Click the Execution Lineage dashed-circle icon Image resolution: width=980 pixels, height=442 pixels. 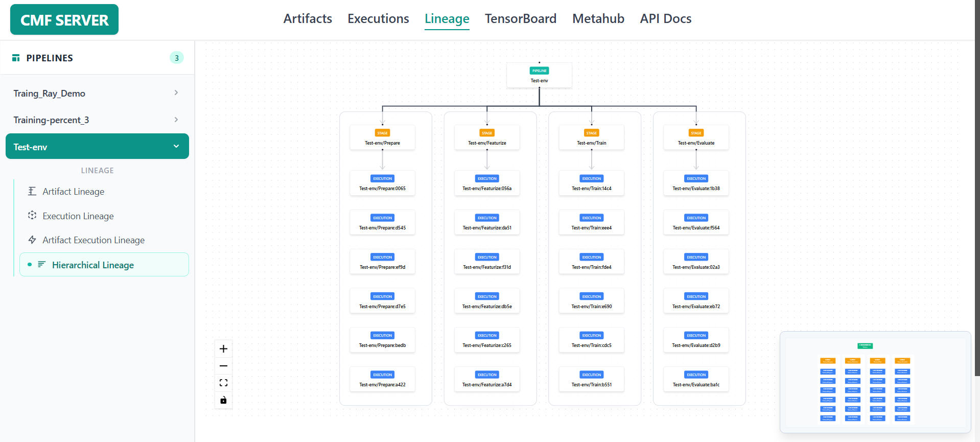point(32,215)
